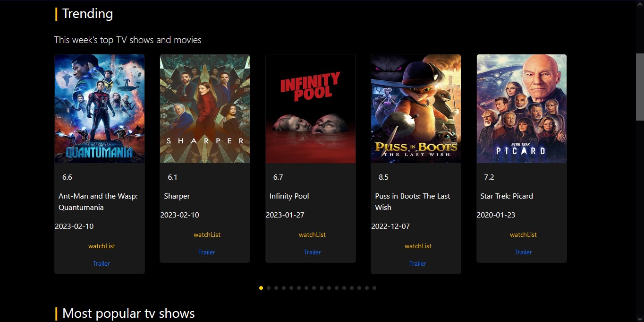Select the date 2023-01-27 on Infinity Pool
644x322 pixels.
285,215
